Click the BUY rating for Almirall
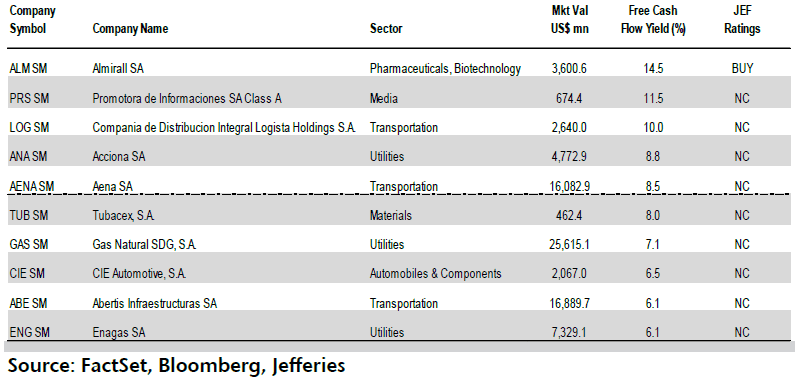Screen dimensions: 796x381 pyautogui.click(x=742, y=68)
